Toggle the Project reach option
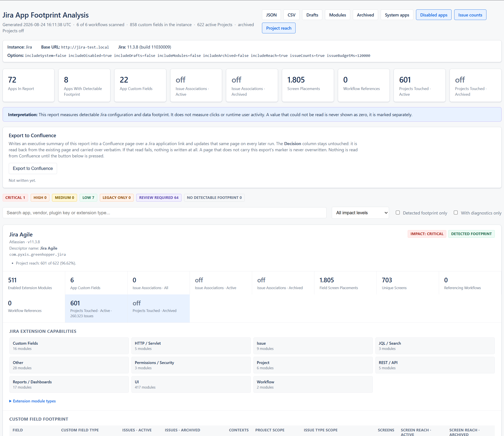The width and height of the screenshot is (504, 436). 279,28
